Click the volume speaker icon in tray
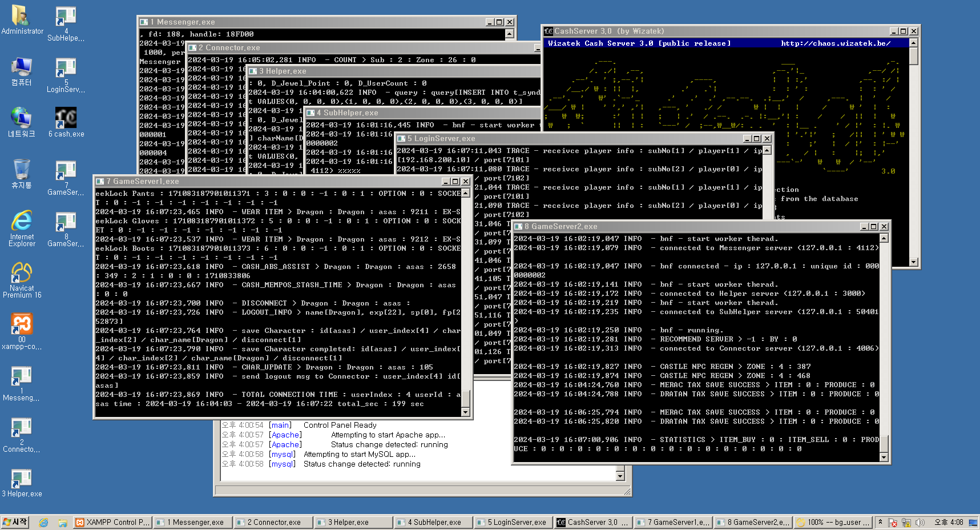Viewport: 980px width, 530px height. pyautogui.click(x=919, y=523)
